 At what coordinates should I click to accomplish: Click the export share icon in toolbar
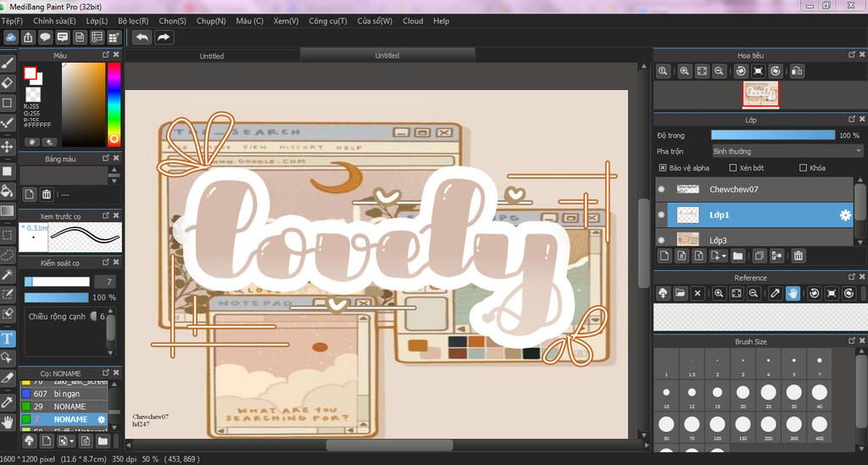tap(28, 37)
